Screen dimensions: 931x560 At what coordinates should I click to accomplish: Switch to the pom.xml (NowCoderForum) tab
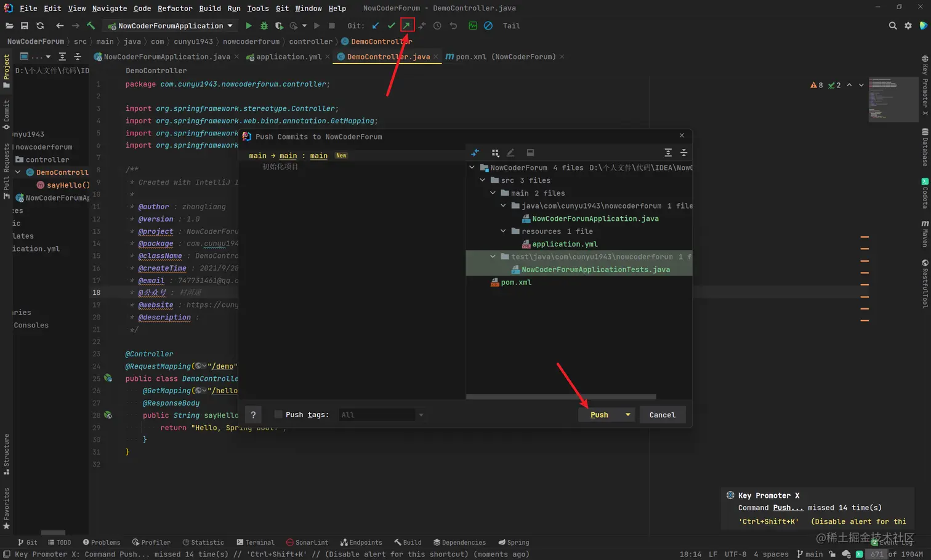(505, 57)
